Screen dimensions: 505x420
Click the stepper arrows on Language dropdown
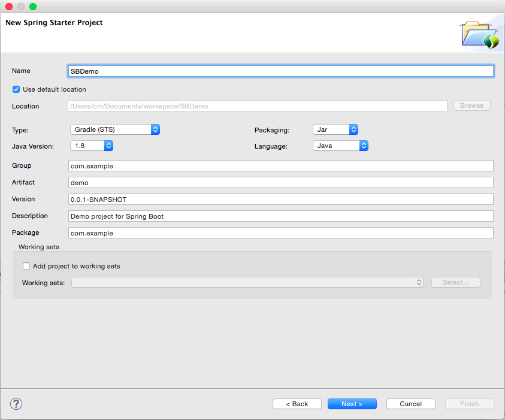click(x=364, y=145)
